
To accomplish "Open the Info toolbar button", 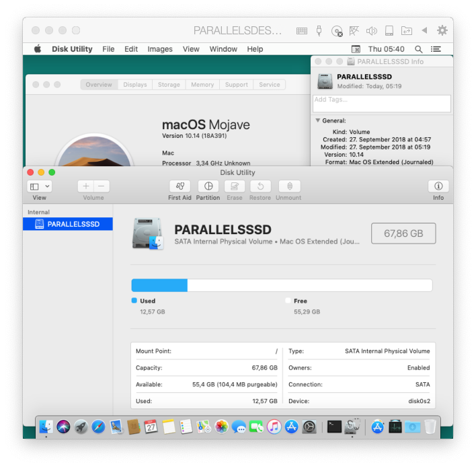I will [x=438, y=186].
